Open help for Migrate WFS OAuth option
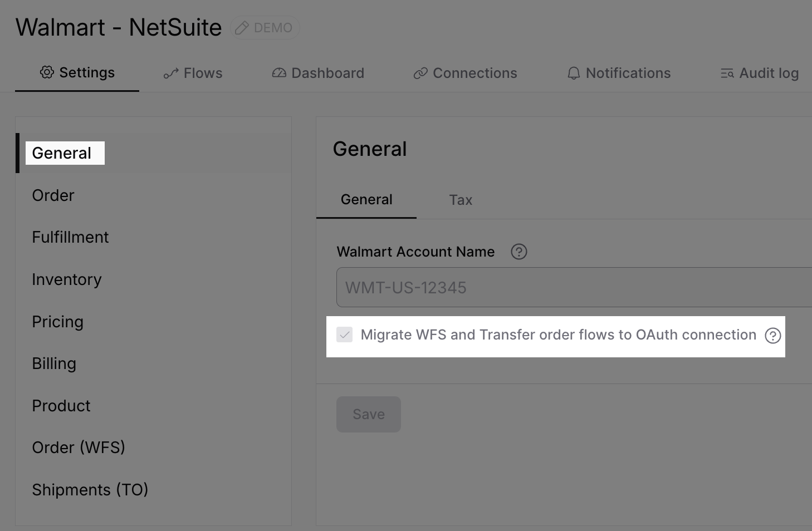 [x=773, y=336]
